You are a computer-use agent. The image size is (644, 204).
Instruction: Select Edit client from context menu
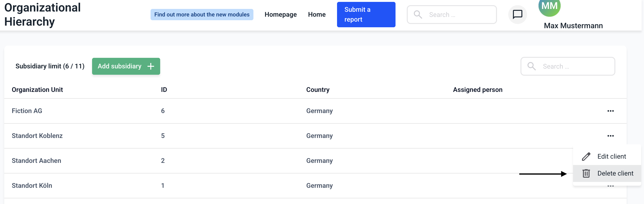611,157
